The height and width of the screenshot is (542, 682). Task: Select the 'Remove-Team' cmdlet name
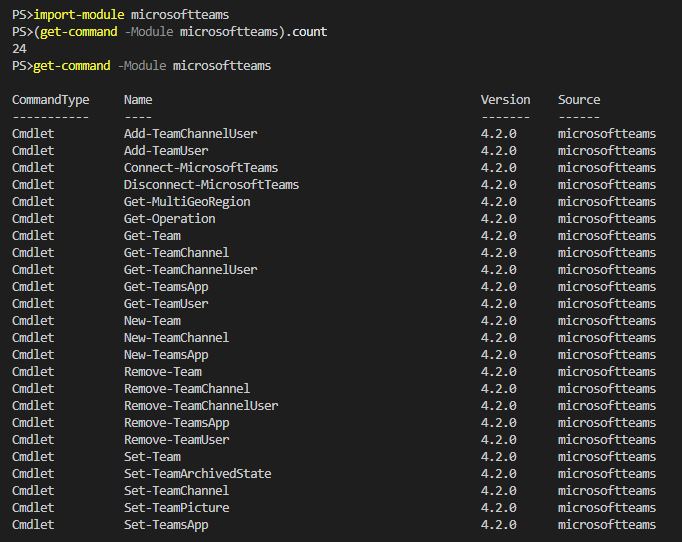coord(163,372)
